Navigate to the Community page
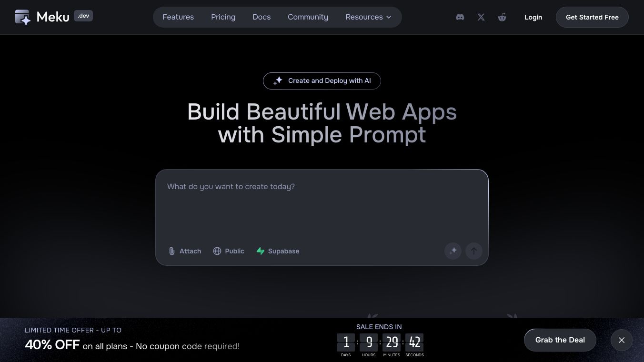This screenshot has height=362, width=644. tap(308, 17)
